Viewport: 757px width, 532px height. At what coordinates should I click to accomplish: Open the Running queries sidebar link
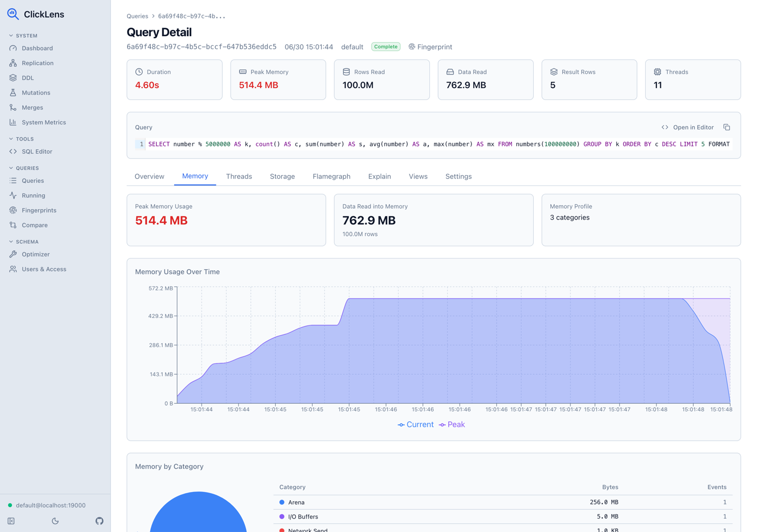[x=33, y=195]
